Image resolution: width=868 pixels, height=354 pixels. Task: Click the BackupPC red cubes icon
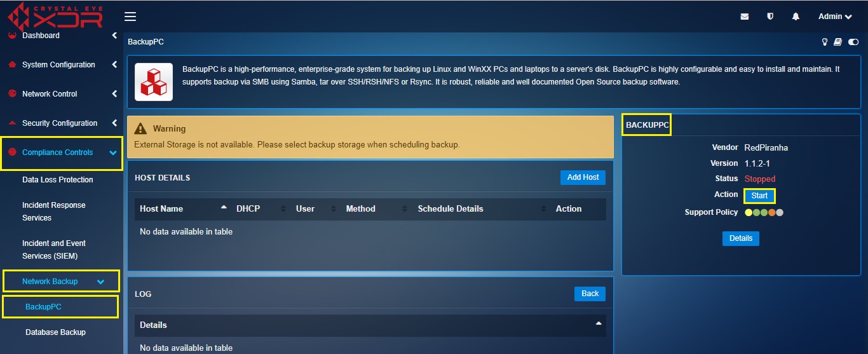point(154,81)
